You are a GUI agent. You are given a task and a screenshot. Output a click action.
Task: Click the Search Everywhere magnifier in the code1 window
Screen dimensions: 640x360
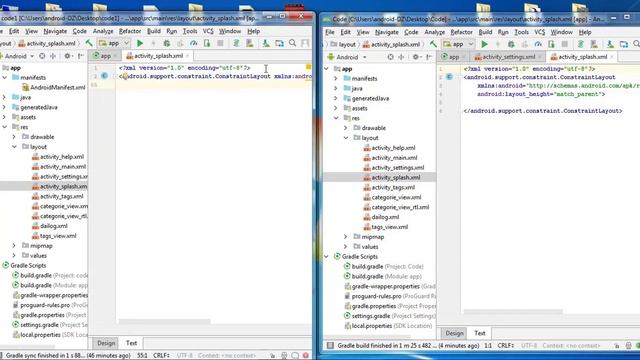(293, 43)
